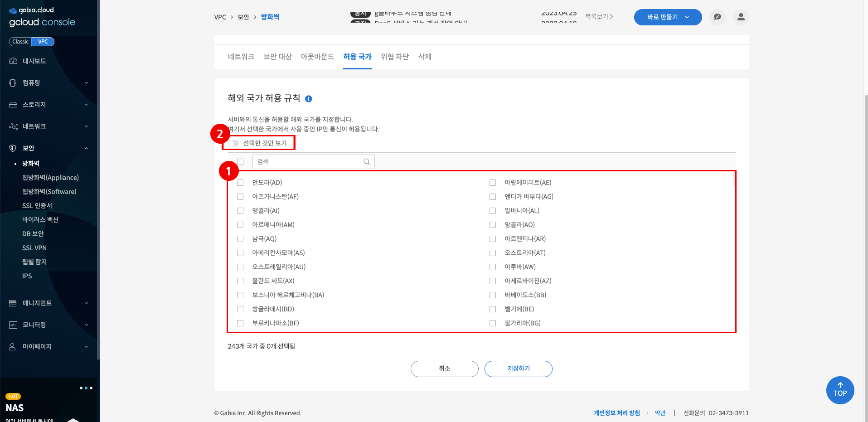Tick the select-all checkbox beside search
The width and height of the screenshot is (868, 422).
tap(240, 162)
